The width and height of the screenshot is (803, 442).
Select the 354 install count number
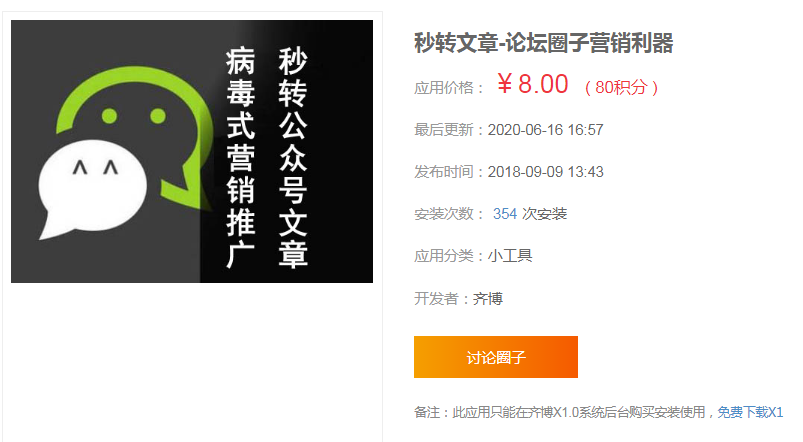pos(505,214)
